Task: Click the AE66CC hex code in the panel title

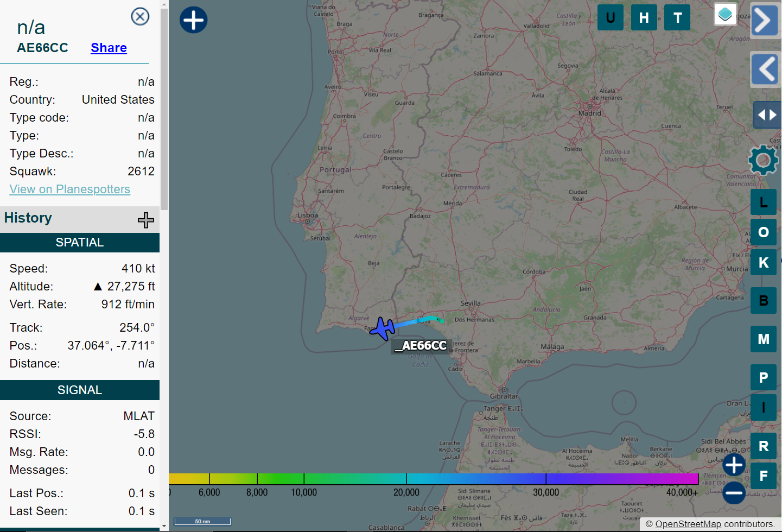Action: point(42,48)
